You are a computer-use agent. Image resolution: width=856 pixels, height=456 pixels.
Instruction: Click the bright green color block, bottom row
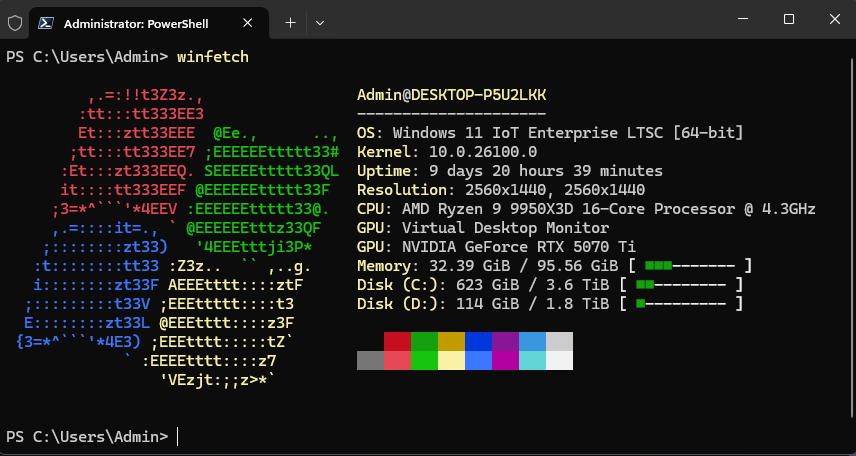[424, 360]
